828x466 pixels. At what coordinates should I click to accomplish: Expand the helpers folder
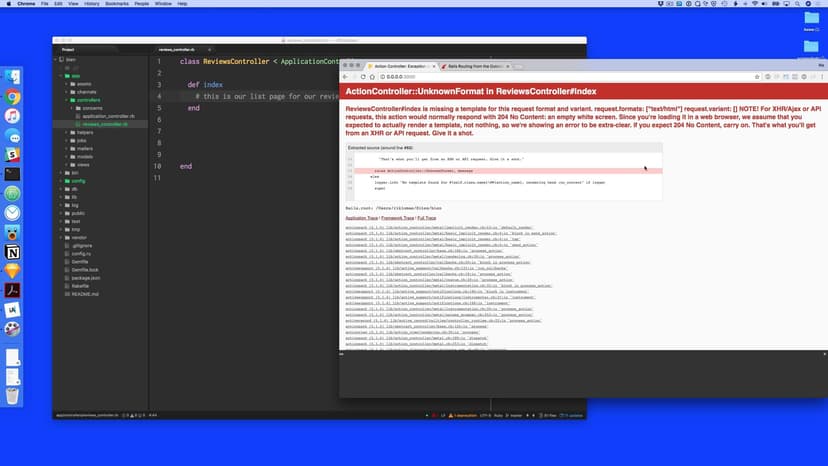[x=84, y=132]
